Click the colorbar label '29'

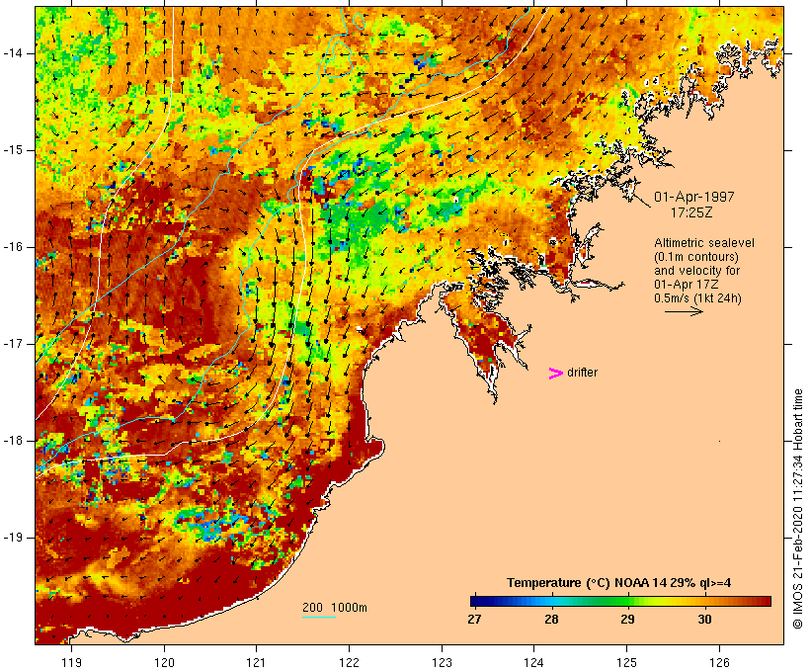(627, 620)
